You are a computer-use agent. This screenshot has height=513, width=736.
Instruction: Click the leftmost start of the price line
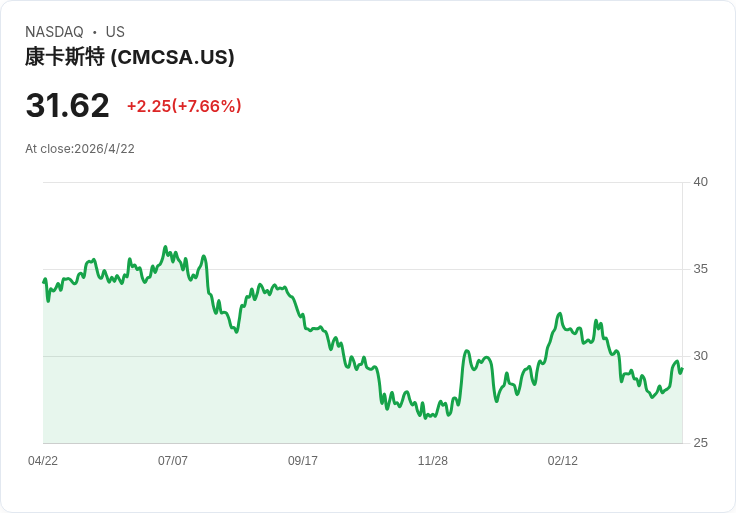[x=44, y=282]
